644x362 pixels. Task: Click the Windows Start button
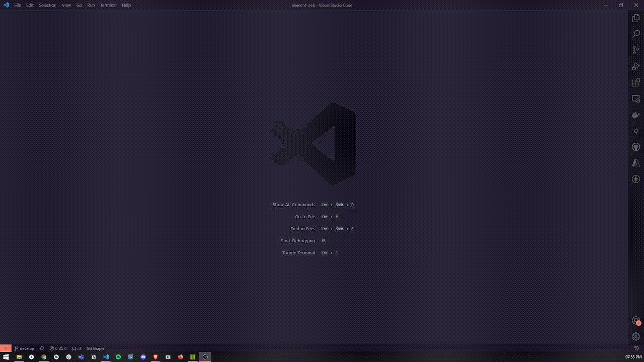tap(6, 357)
